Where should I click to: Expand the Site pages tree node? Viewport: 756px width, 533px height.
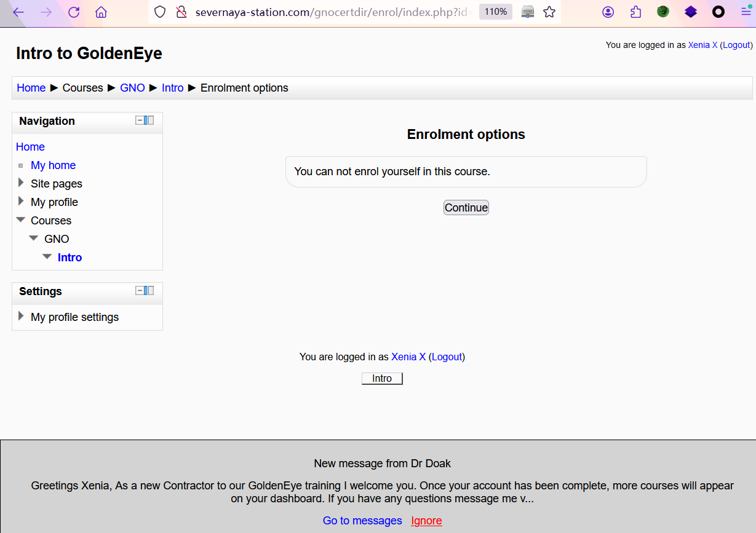[x=22, y=183]
